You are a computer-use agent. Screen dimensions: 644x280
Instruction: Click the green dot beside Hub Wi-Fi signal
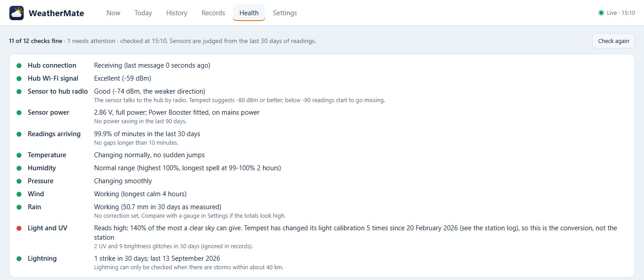[x=19, y=78]
